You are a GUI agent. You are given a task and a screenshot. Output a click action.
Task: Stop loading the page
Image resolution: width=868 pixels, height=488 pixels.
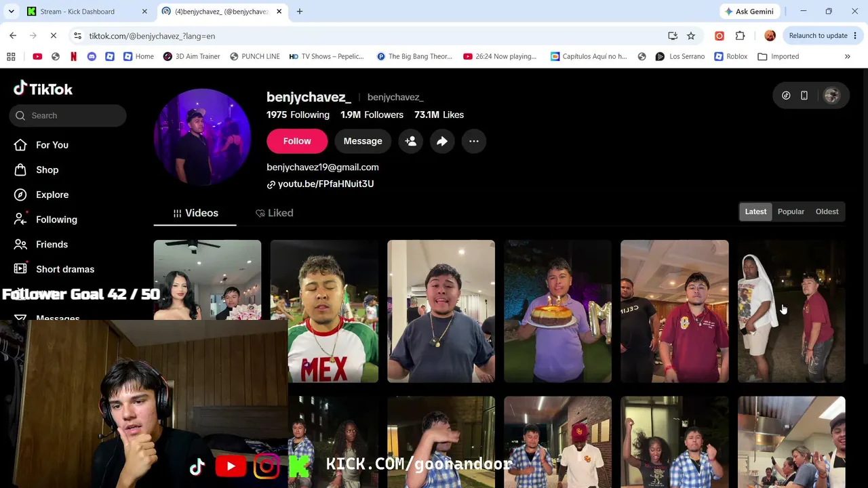tap(54, 36)
